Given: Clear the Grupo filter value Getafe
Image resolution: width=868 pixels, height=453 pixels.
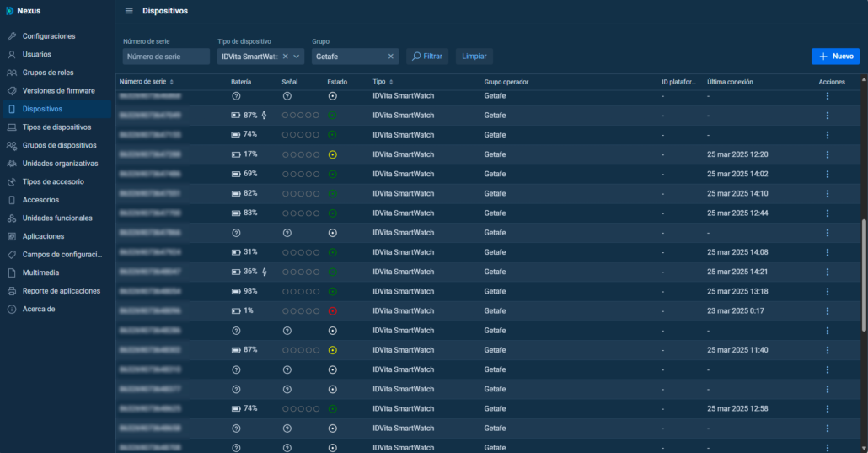Looking at the screenshot, I should pos(390,57).
